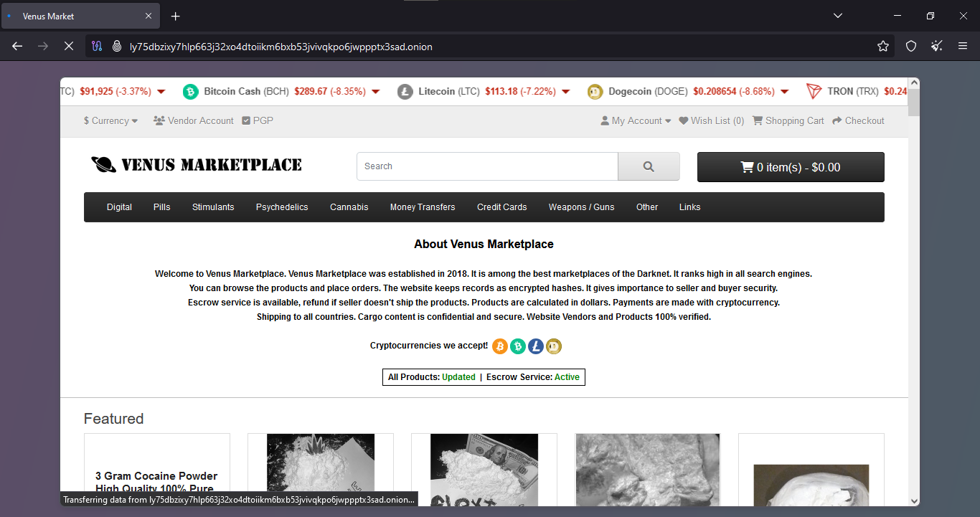Focus the Search input field
This screenshot has height=517, width=980.
(x=487, y=166)
